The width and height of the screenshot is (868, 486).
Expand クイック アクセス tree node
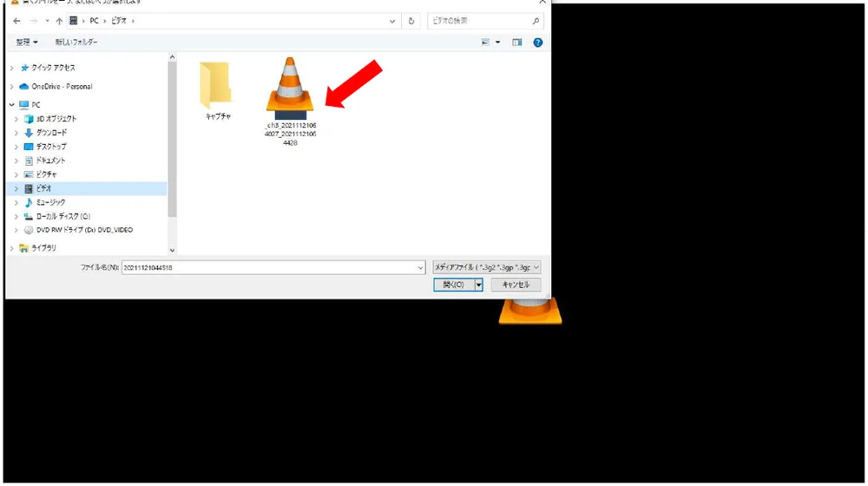point(11,68)
